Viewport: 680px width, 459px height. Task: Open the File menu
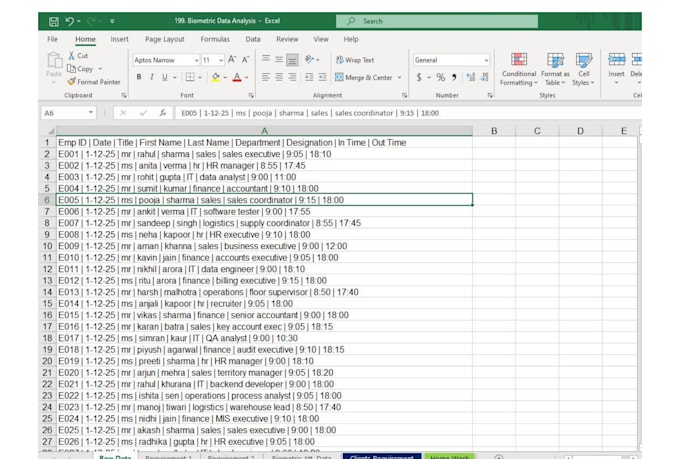[52, 39]
